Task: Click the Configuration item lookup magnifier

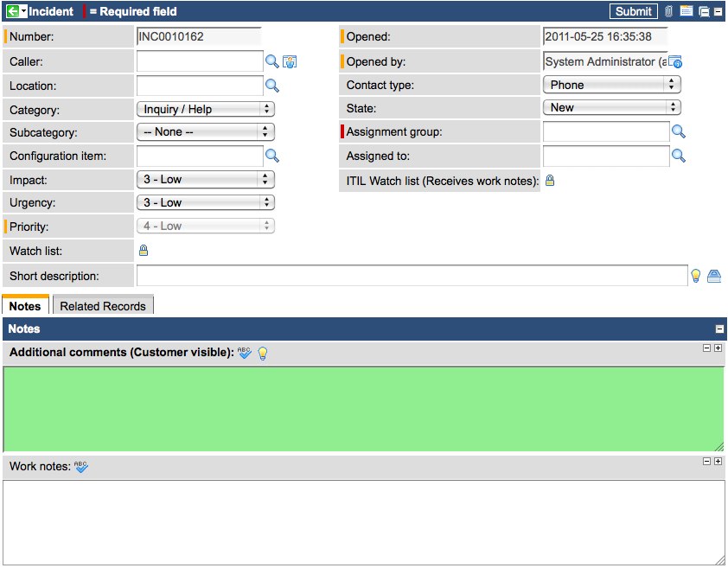Action: coord(271,156)
